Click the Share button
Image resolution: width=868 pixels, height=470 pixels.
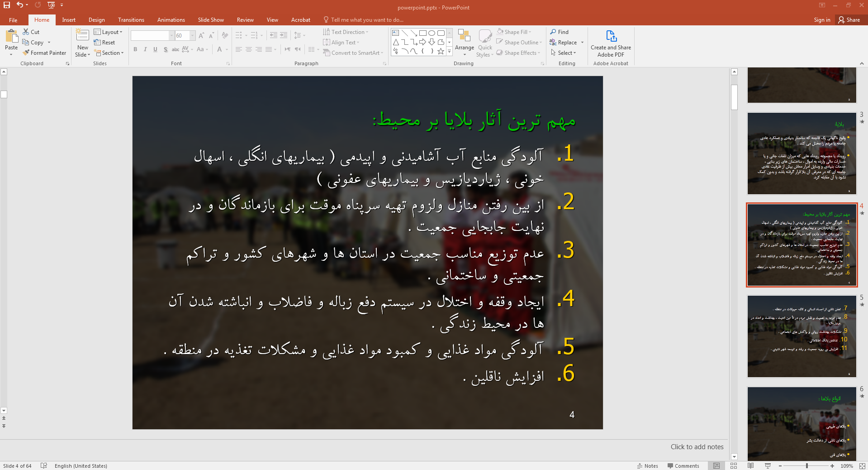coord(849,20)
